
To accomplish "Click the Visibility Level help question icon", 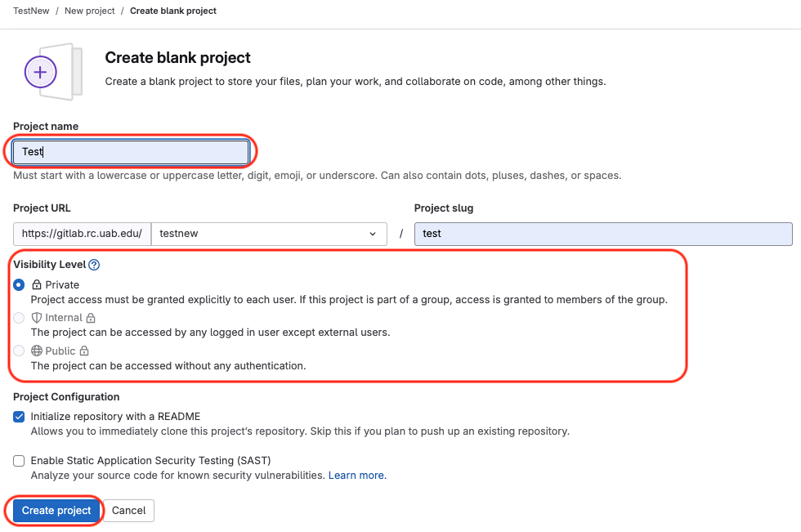I will point(94,265).
